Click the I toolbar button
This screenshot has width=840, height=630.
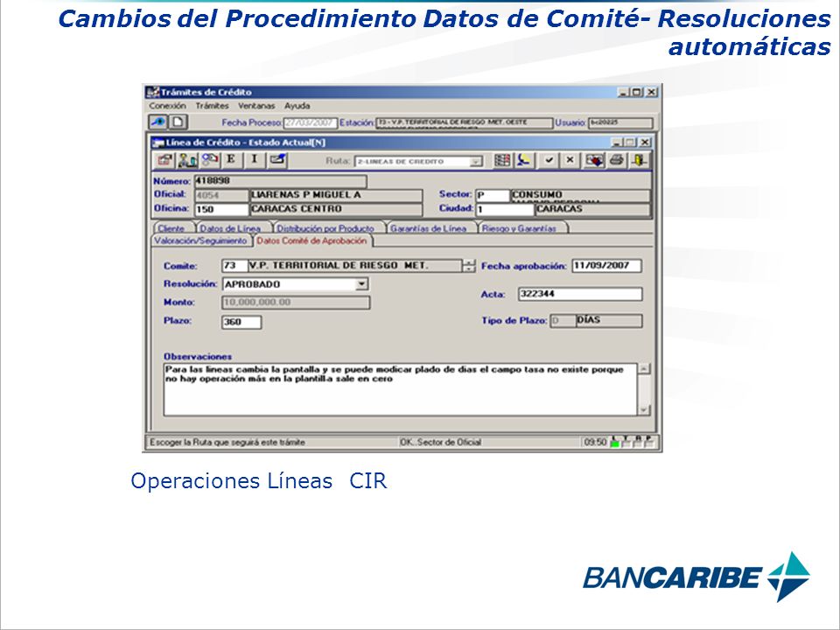pos(255,159)
